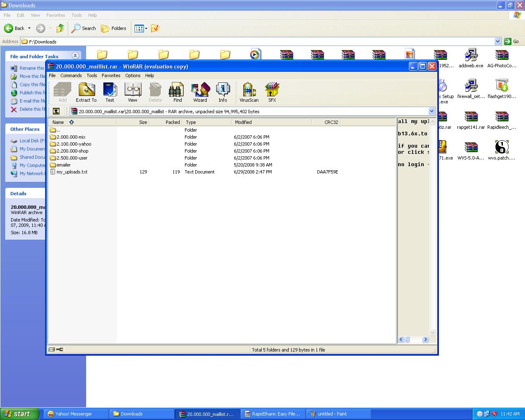525x420 pixels.
Task: Switch to Downloads window on taskbar
Action: tap(142, 414)
